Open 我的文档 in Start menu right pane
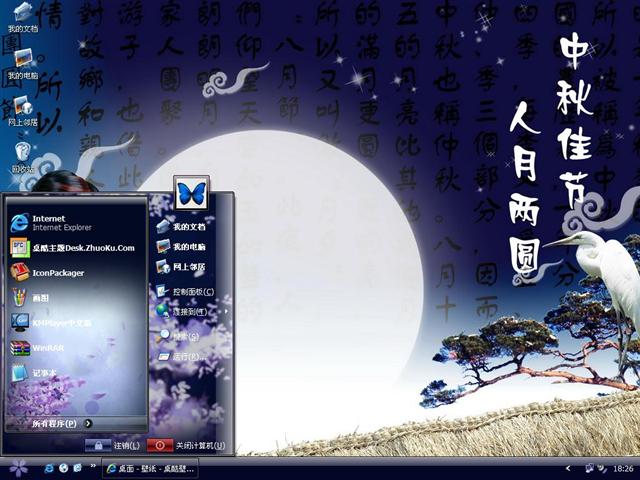 (181, 227)
